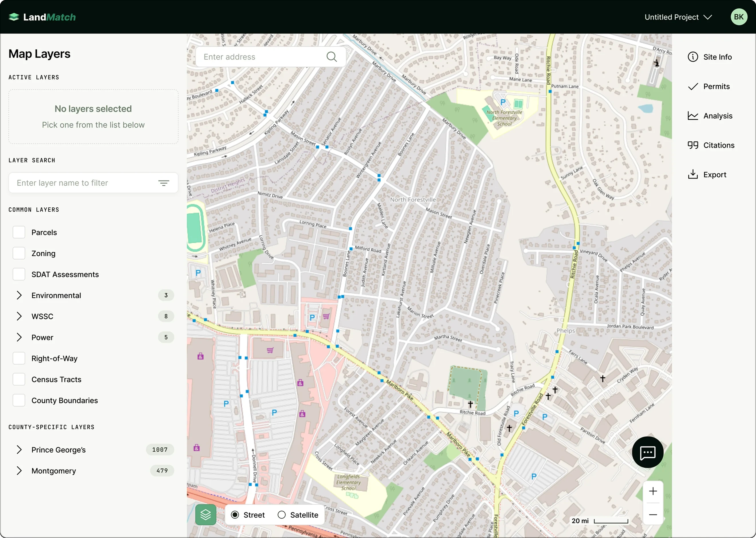
Task: Click the Site Info circle-i icon
Action: [x=693, y=57]
